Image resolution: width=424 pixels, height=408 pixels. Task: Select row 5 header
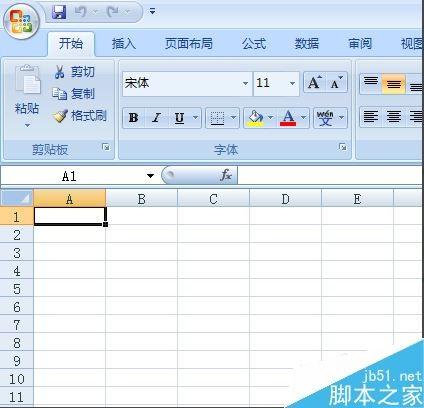tap(17, 289)
